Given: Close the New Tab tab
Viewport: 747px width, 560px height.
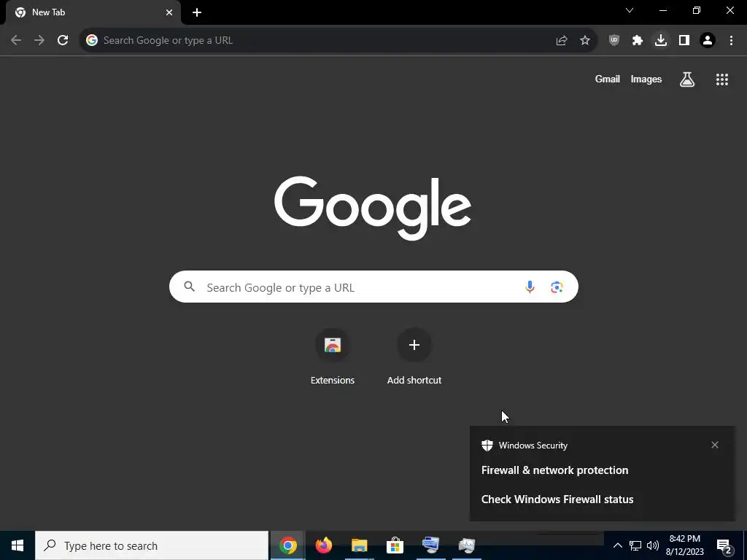Looking at the screenshot, I should [x=169, y=12].
